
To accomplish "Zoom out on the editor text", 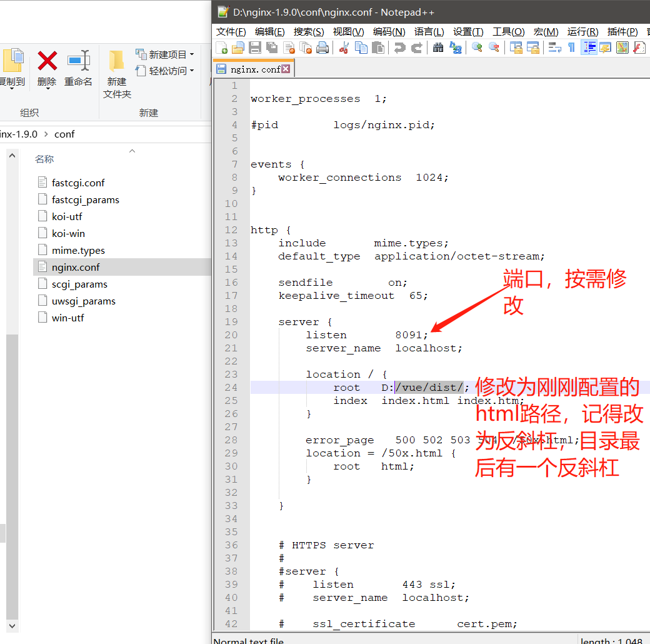I will pos(494,48).
